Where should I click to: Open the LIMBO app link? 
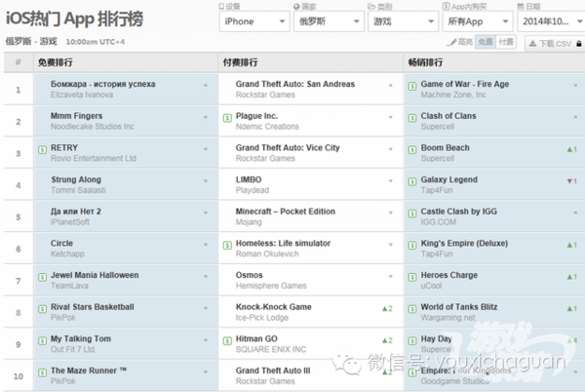(x=249, y=179)
